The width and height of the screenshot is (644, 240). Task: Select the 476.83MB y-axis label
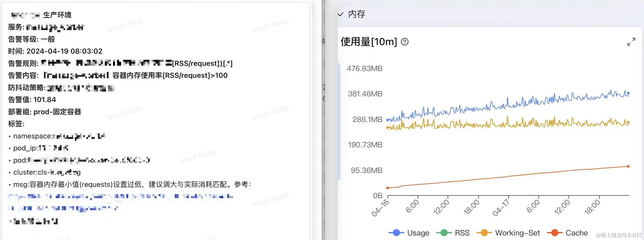pyautogui.click(x=364, y=68)
